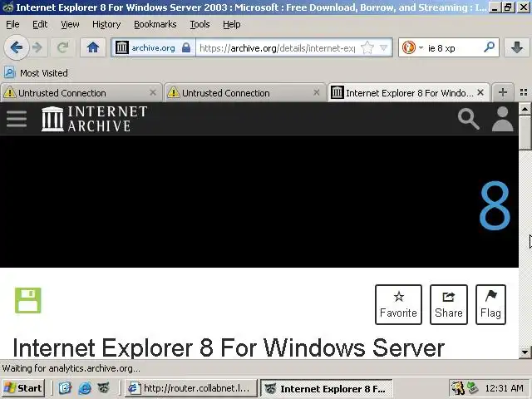This screenshot has height=399, width=532.
Task: Add item to favorites with Favorite button
Action: [x=398, y=304]
